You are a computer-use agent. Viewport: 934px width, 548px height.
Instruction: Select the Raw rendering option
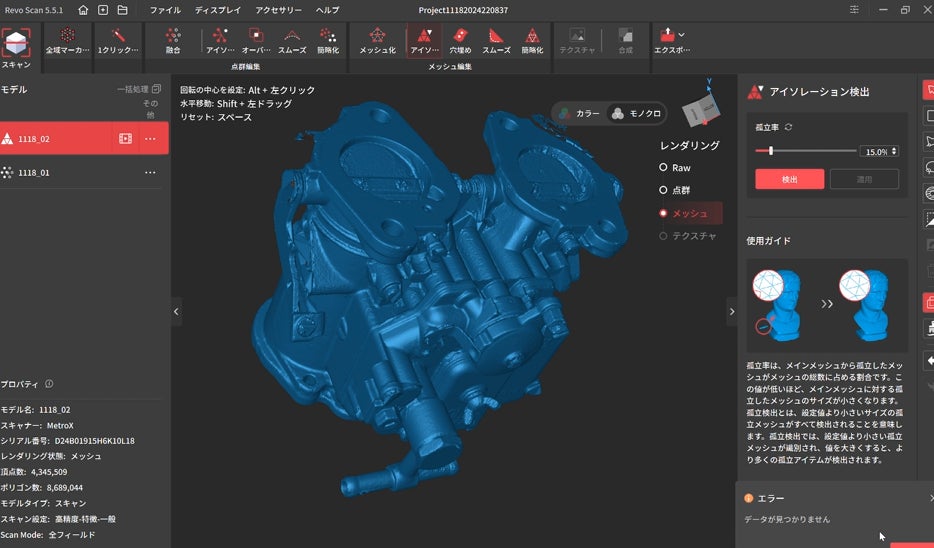[674, 168]
